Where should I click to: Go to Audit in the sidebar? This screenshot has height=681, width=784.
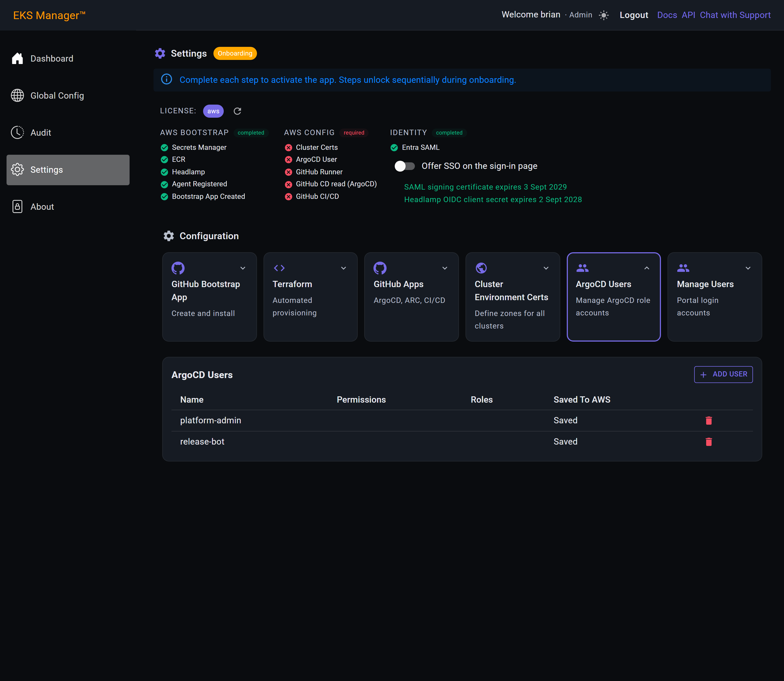68,133
